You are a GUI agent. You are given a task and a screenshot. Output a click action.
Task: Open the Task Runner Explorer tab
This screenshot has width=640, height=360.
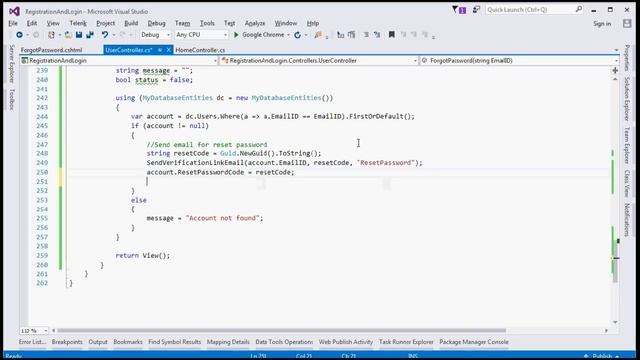coord(406,342)
